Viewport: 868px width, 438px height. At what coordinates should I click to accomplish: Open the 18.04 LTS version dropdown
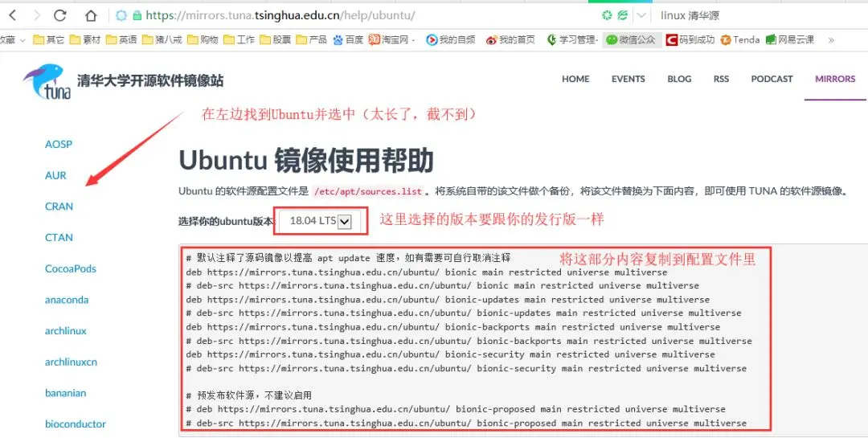pos(320,221)
